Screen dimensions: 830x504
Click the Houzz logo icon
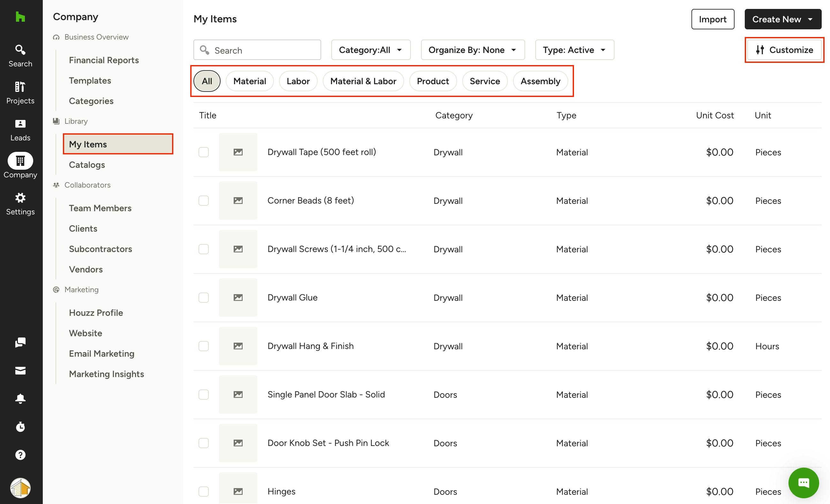[20, 17]
